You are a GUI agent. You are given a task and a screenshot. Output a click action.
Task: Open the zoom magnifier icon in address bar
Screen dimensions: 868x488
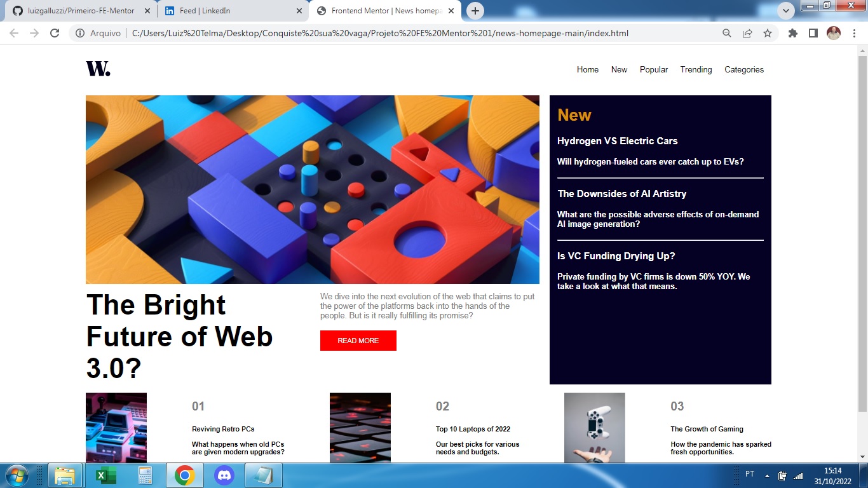point(727,33)
